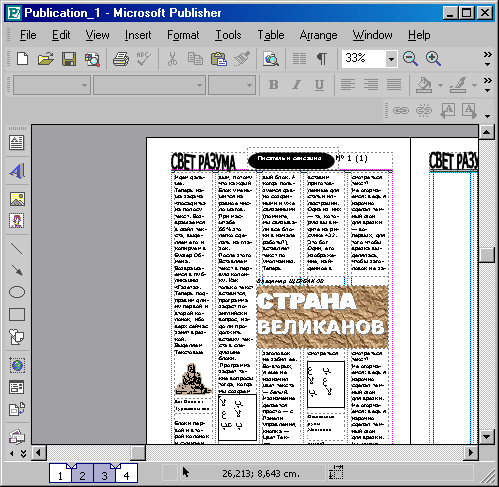Open the 33% zoom dropdown
Screen dimensions: 499x487
[391, 59]
